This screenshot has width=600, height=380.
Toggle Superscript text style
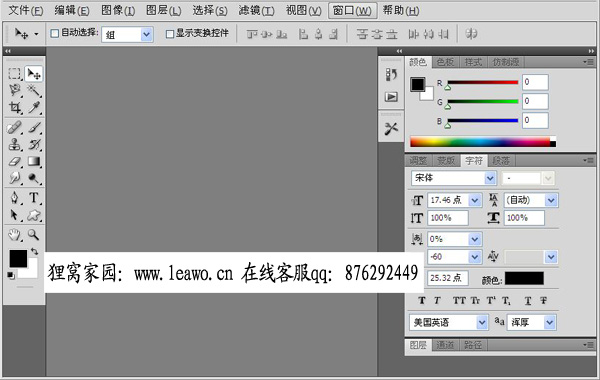(491, 301)
